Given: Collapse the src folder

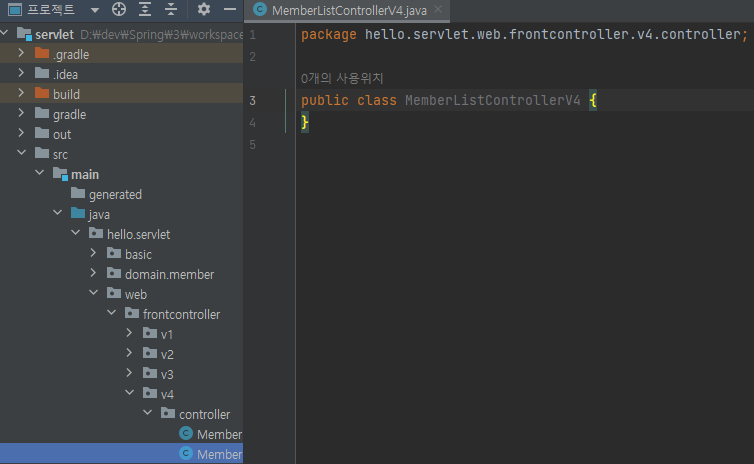Looking at the screenshot, I should click(x=21, y=153).
